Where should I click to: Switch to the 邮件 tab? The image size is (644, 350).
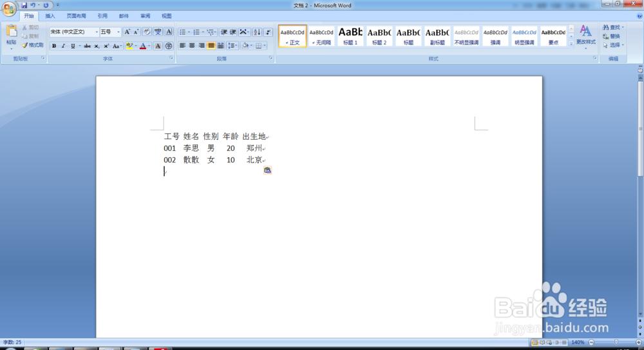124,16
